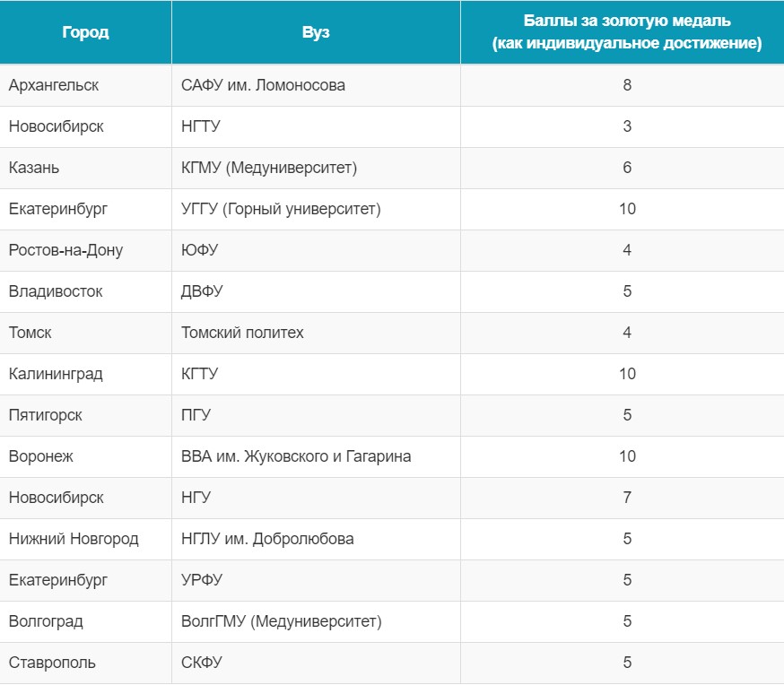
Task: Click the УГГУ (Горный университет) cell
Action: pyautogui.click(x=316, y=209)
